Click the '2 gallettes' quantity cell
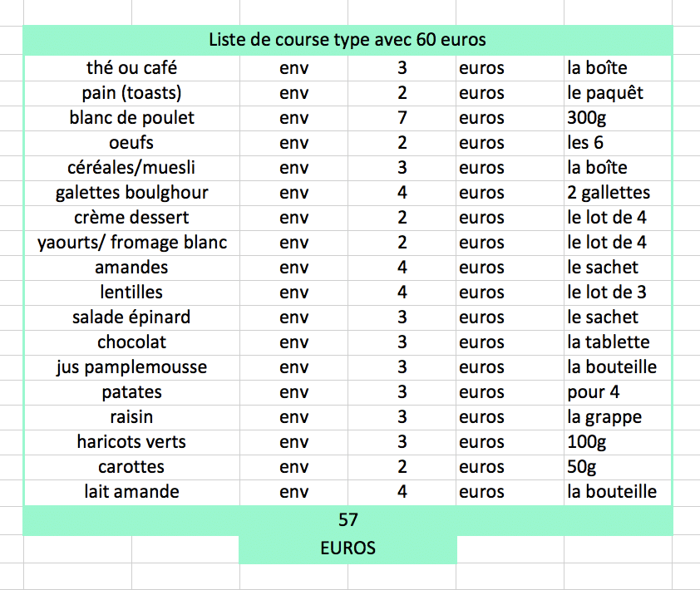The height and width of the screenshot is (590, 700). pyautogui.click(x=618, y=193)
